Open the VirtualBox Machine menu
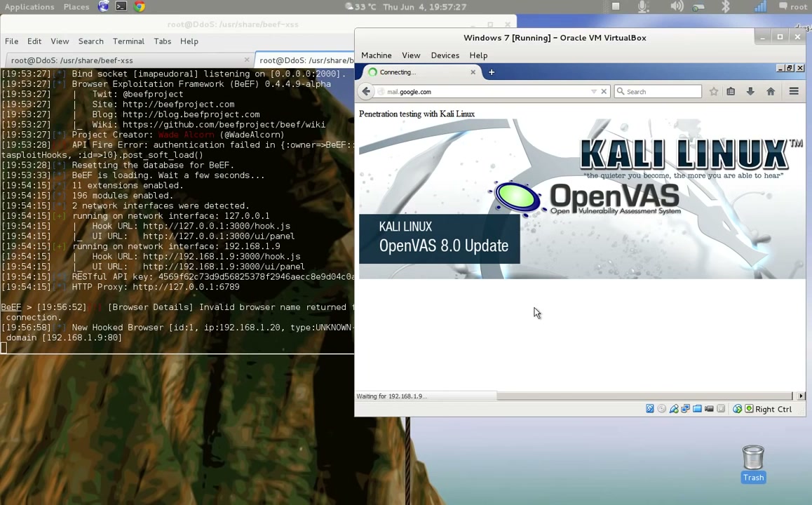Screen dimensions: 812x505 pos(377,55)
